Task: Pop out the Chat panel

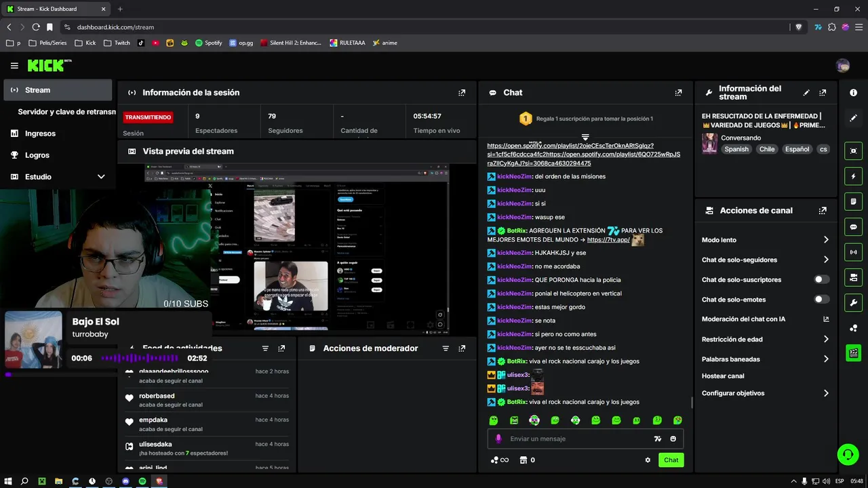Action: (x=678, y=93)
